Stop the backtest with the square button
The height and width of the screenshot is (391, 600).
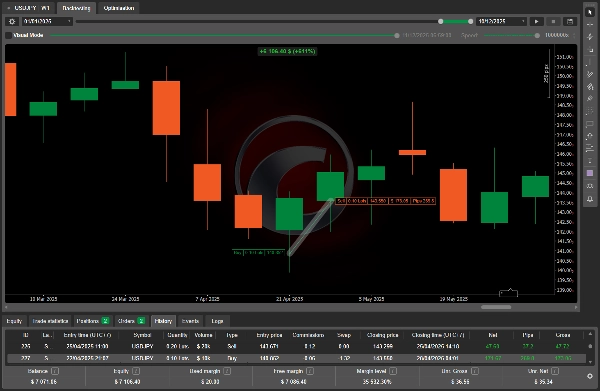(553, 21)
